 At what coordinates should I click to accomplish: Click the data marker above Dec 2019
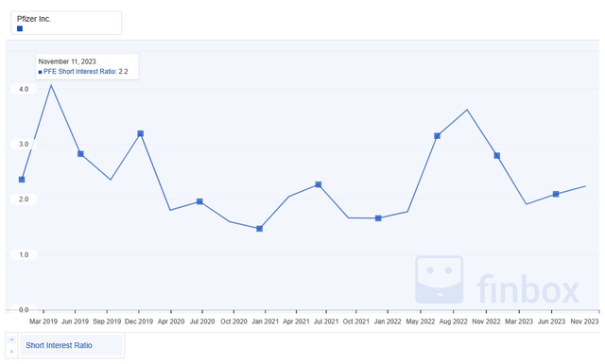pos(141,133)
